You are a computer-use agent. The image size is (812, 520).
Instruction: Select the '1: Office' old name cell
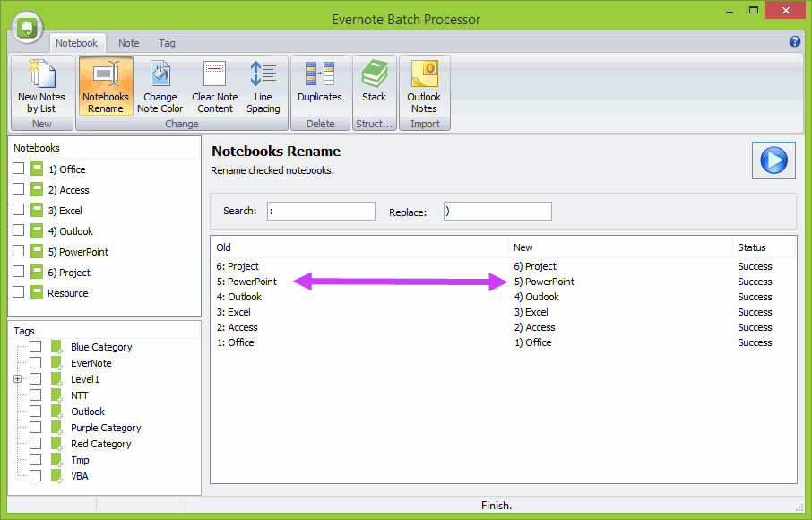point(235,342)
